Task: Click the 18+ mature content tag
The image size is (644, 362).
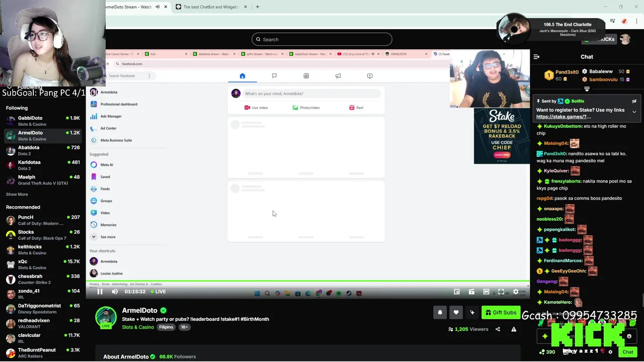Action: pos(185,327)
